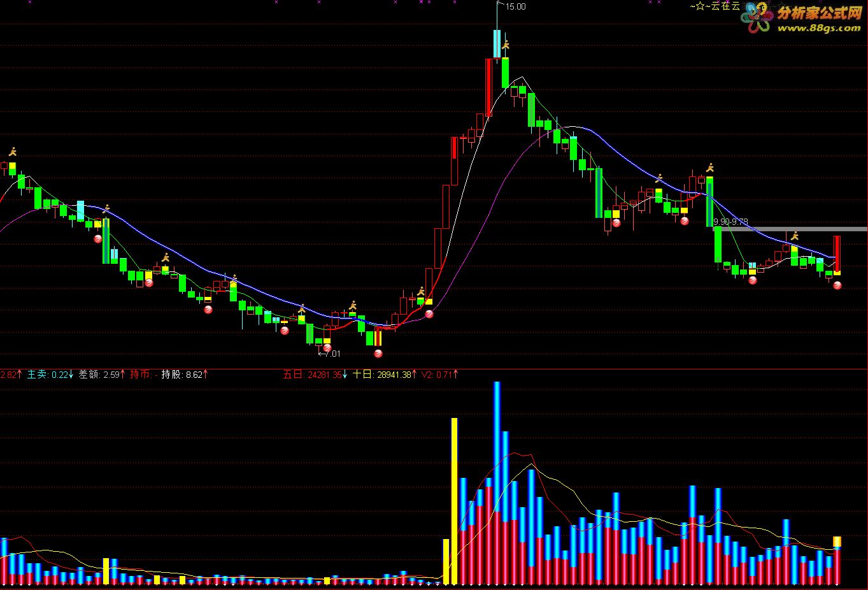
Task: Select the running-man icon above the 9.90-9.78 bar
Action: click(x=710, y=168)
